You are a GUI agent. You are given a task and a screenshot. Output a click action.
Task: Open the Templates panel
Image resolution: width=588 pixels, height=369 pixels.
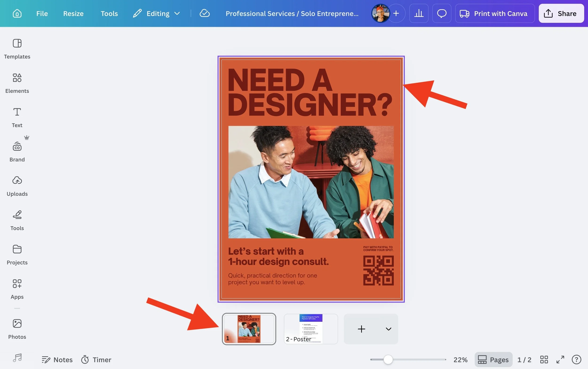pyautogui.click(x=17, y=49)
